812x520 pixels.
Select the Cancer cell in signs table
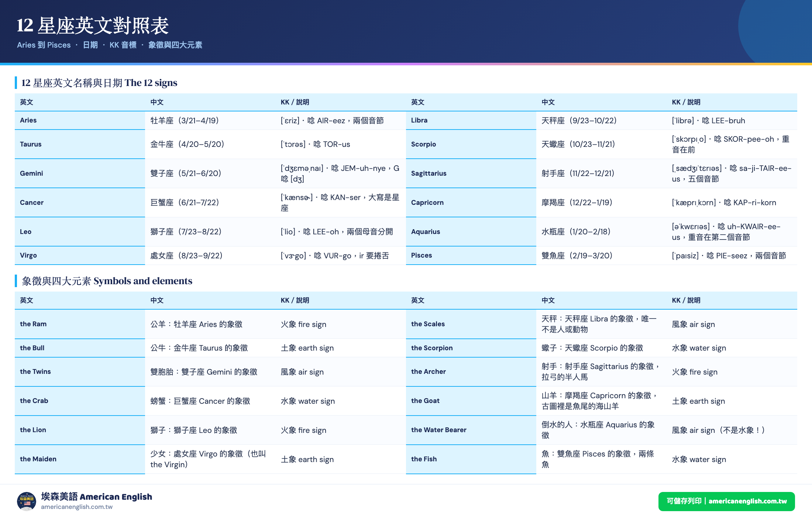pos(80,203)
